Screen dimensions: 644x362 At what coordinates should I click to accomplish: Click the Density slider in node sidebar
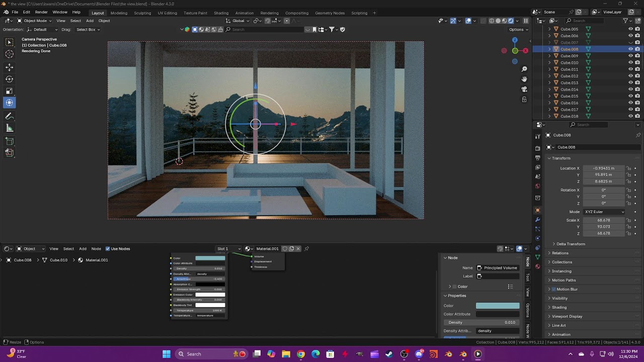tap(481, 322)
